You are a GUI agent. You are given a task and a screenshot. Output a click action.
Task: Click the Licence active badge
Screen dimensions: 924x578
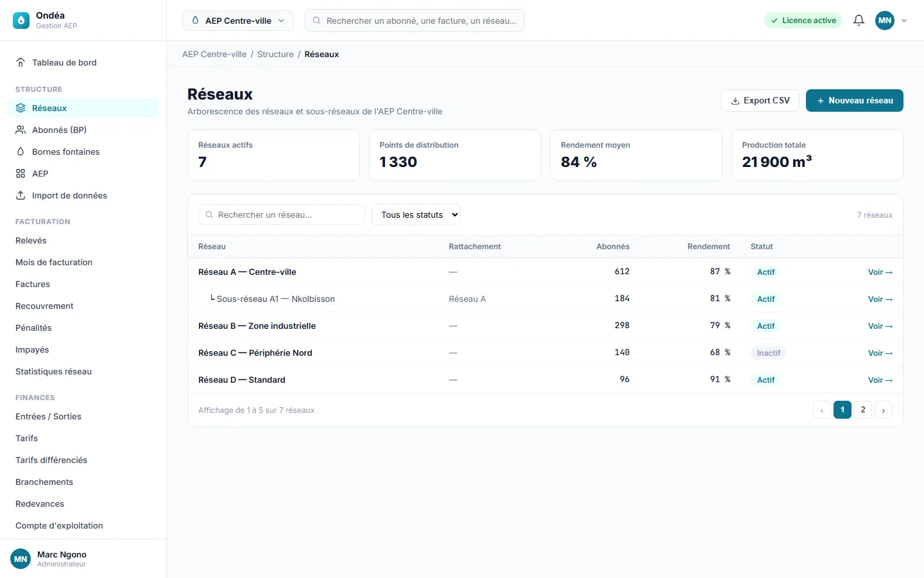coord(803,21)
